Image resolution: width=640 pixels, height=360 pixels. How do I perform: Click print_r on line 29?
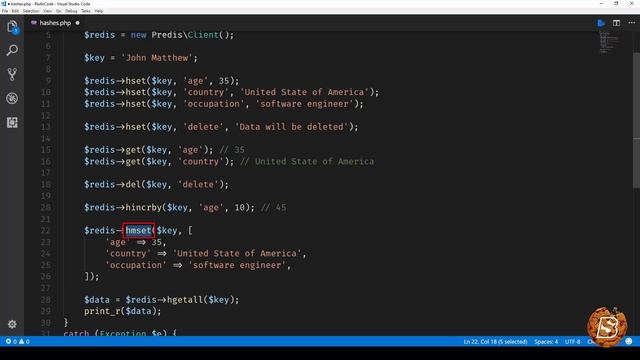pos(102,311)
